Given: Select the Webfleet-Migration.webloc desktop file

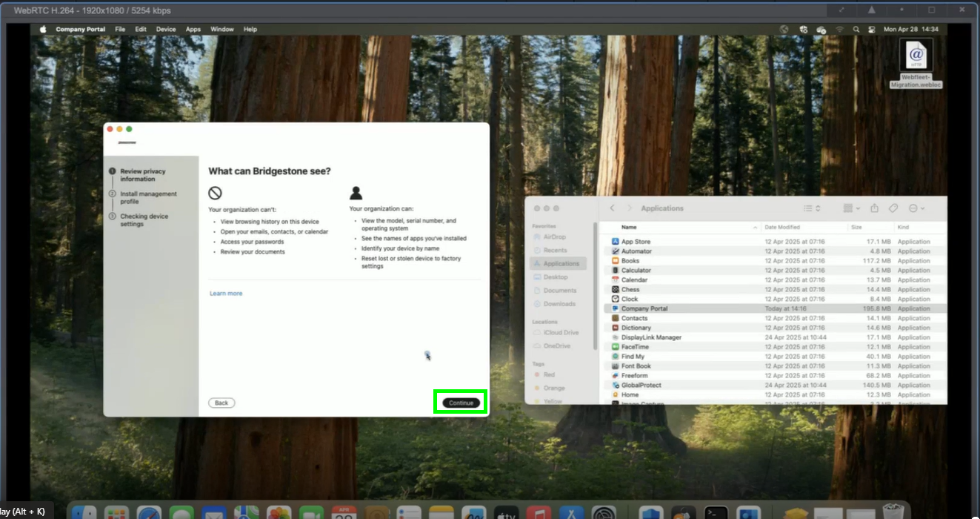Looking at the screenshot, I should coord(916,64).
